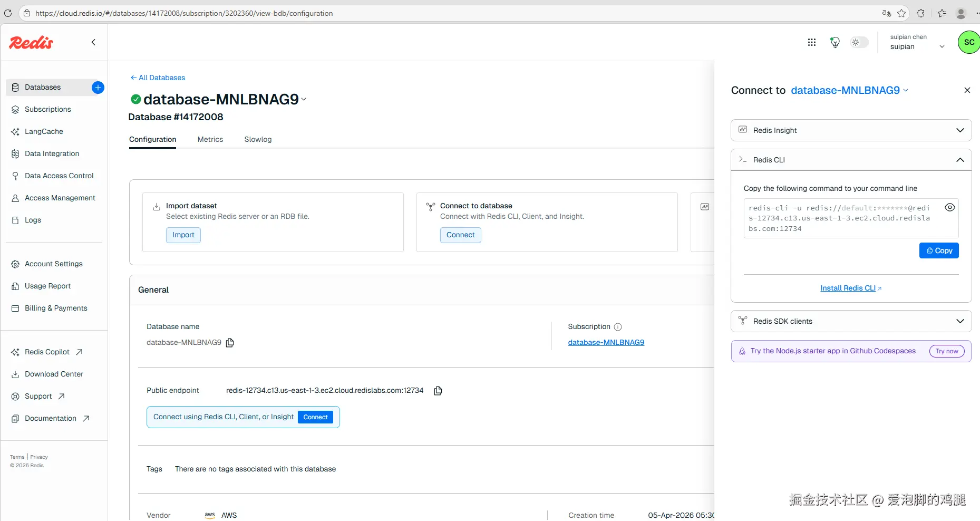Screen dimensions: 980x521
Task: Switch to the Slowlog tab
Action: 258,140
